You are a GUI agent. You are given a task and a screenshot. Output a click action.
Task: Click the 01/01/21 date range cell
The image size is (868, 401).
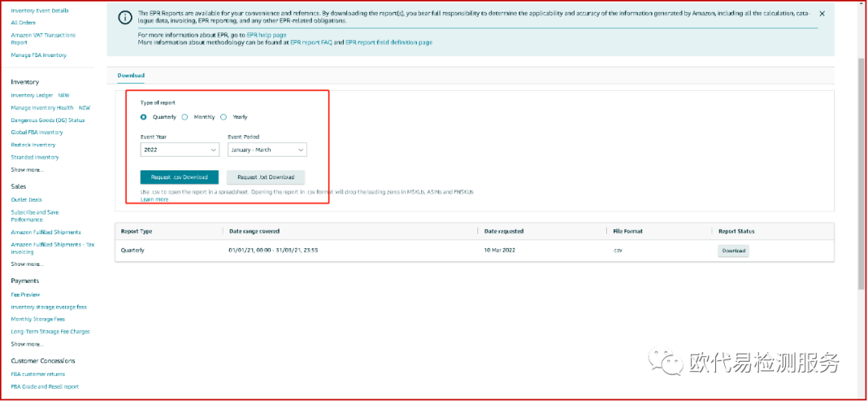click(273, 251)
